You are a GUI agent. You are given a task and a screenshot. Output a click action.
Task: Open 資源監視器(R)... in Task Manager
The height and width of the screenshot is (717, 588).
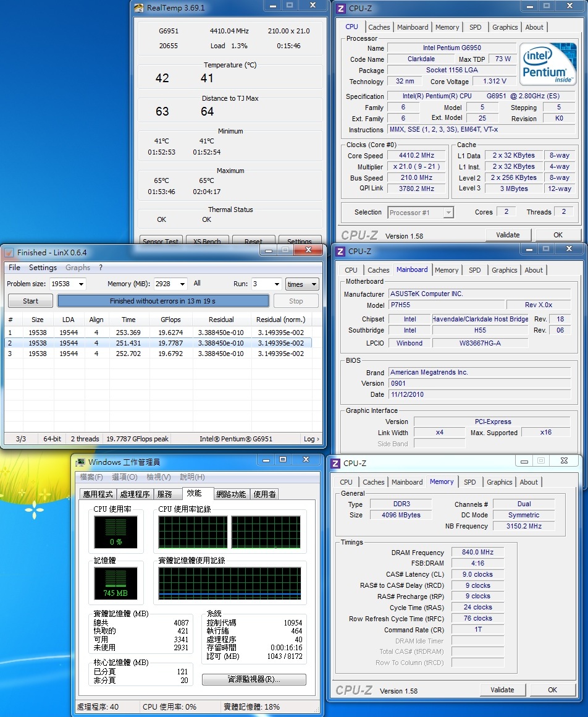click(254, 679)
